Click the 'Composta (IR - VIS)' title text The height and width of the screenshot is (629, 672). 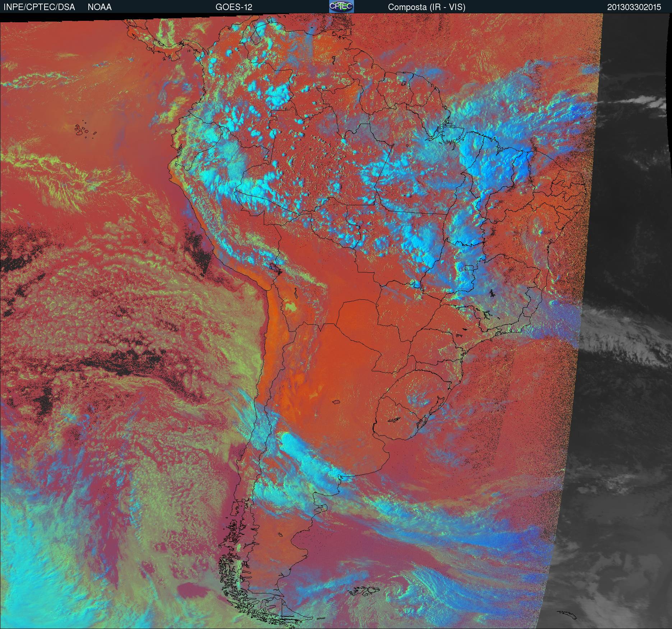(x=427, y=7)
